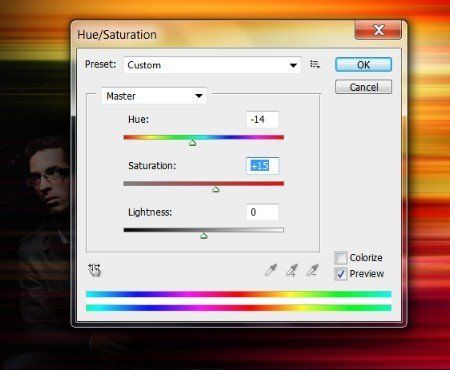The image size is (450, 370).
Task: Click the lower color spectrum bar
Action: pyautogui.click(x=238, y=308)
